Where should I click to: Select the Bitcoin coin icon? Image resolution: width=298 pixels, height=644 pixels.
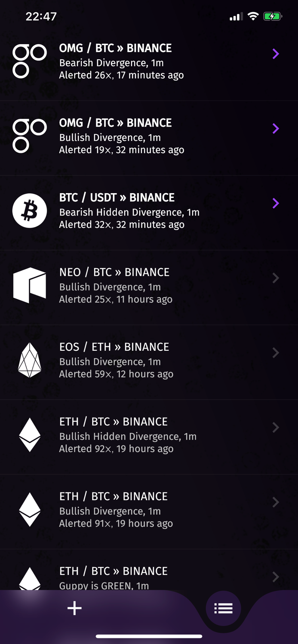pyautogui.click(x=29, y=210)
